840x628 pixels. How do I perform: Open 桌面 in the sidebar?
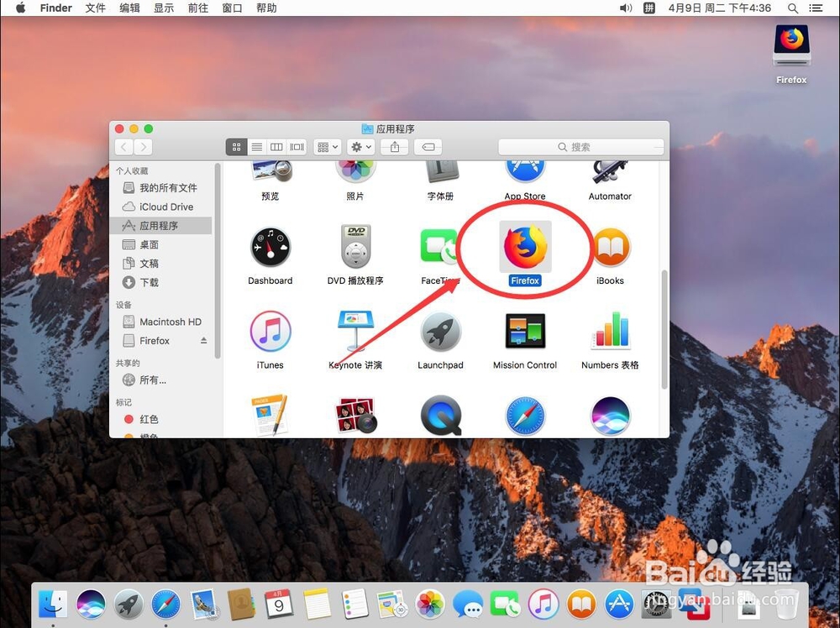[160, 244]
